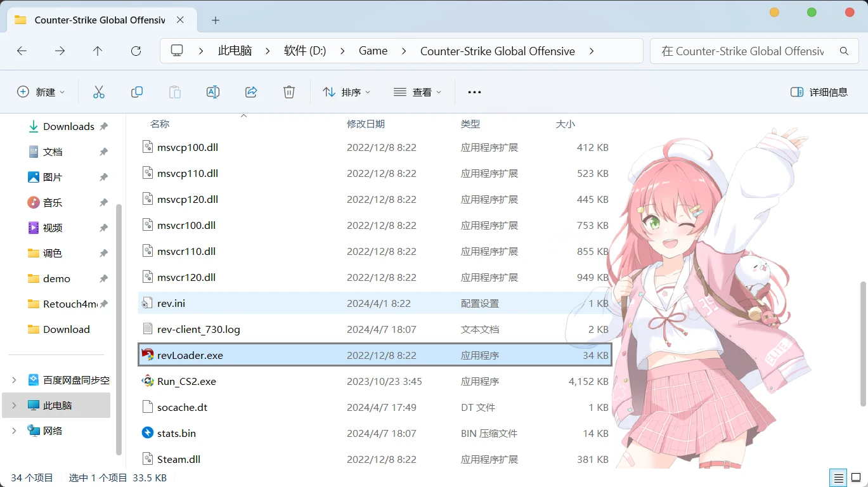Select msvcr110.dll file name
The image size is (868, 487).
click(186, 251)
